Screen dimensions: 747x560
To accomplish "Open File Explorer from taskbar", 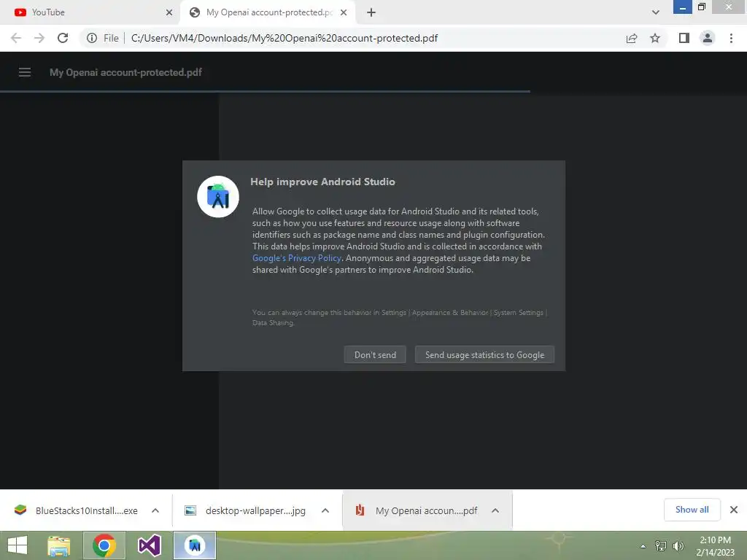I will coord(59,545).
